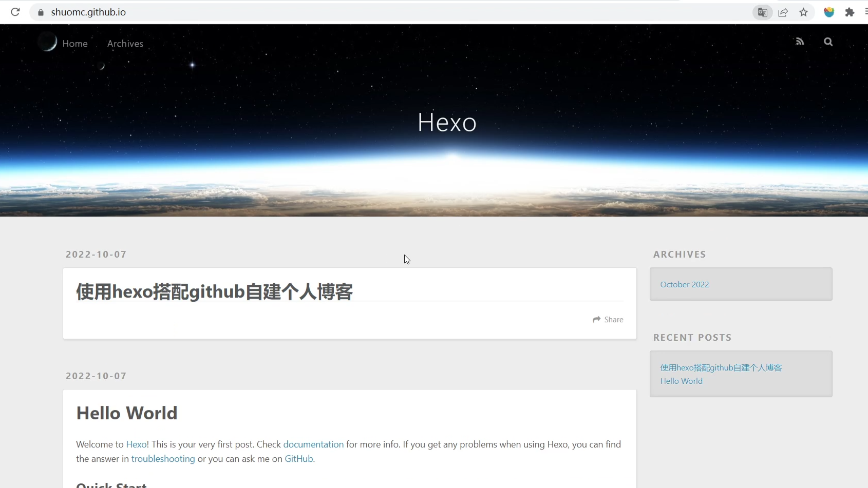The width and height of the screenshot is (868, 488).
Task: Click the 2022-10-07 date above first post
Action: click(96, 255)
